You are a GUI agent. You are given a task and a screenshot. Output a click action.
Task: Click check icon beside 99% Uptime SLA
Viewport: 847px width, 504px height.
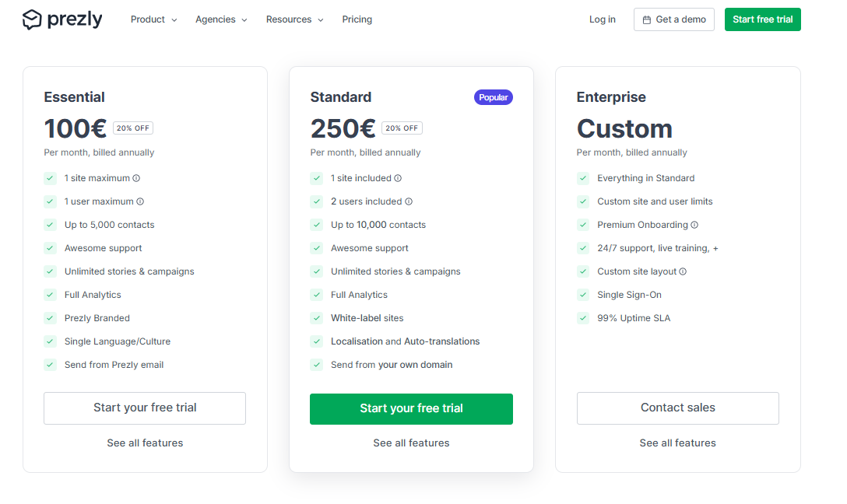coord(583,318)
